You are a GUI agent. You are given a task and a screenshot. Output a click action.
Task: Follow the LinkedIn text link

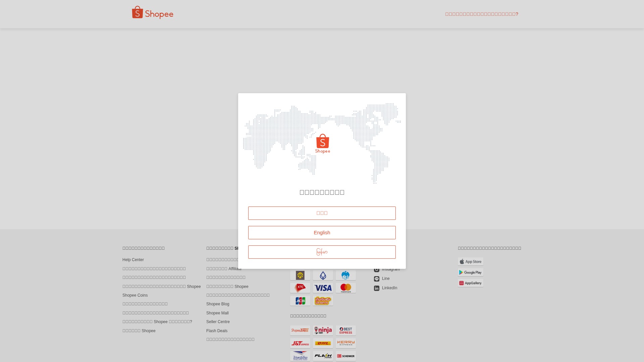click(389, 288)
